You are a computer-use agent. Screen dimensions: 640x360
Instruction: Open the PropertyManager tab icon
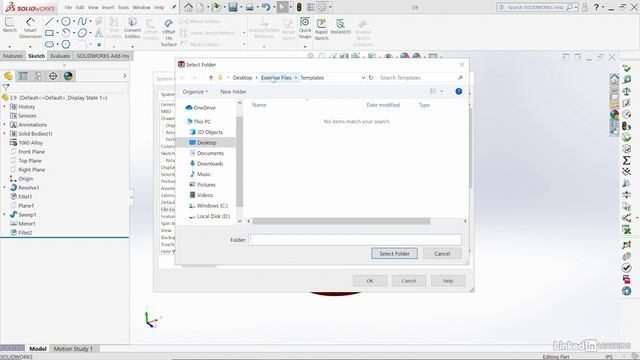pos(23,76)
